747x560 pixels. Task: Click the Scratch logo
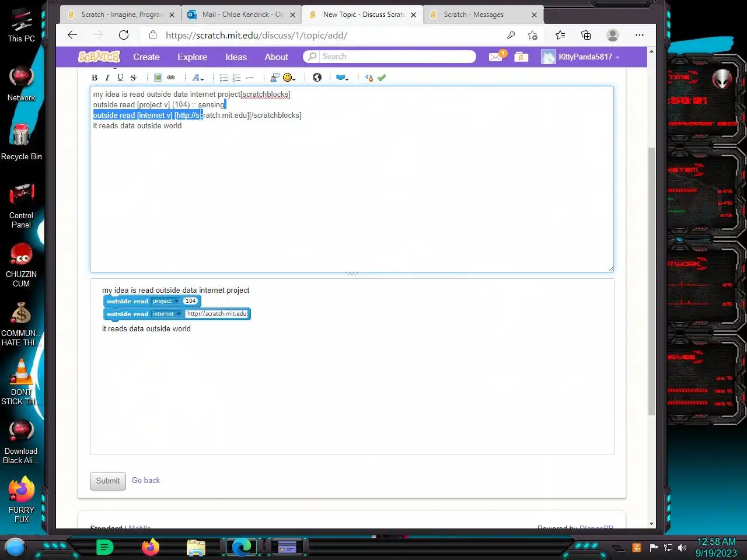pos(99,57)
